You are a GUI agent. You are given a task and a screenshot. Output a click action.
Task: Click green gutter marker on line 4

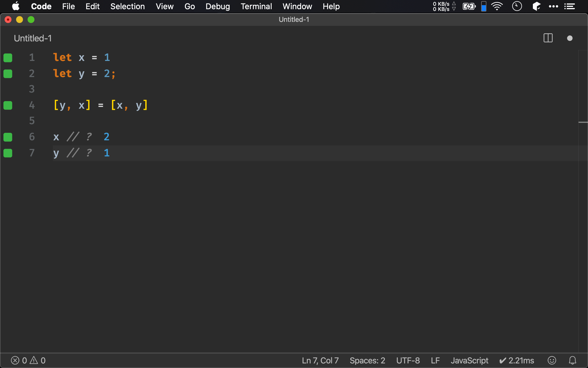coord(8,106)
